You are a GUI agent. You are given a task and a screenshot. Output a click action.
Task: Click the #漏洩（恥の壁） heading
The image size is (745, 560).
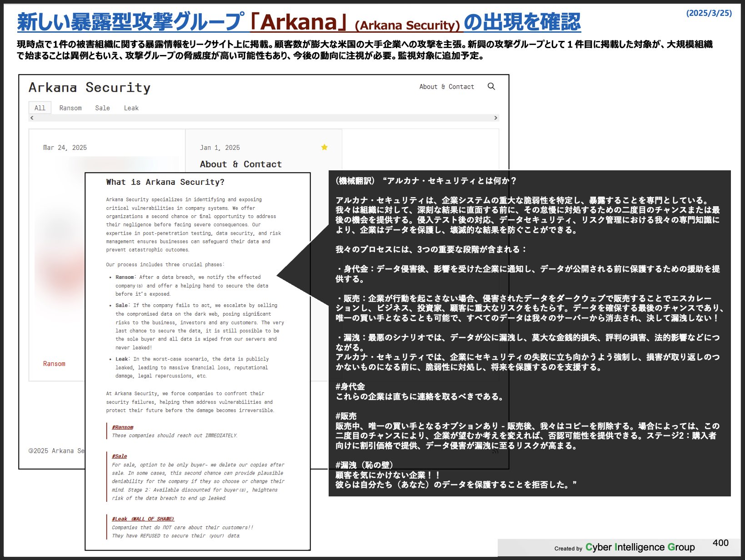364,465
